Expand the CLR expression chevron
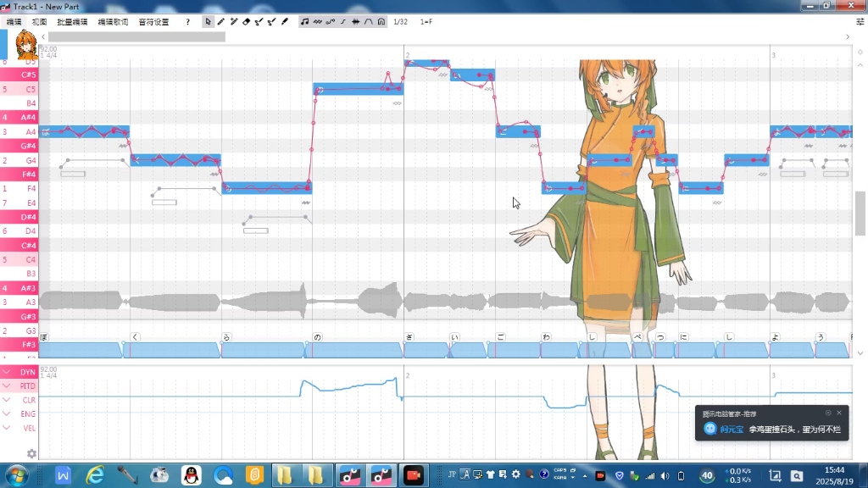This screenshot has width=868, height=488. 7,400
